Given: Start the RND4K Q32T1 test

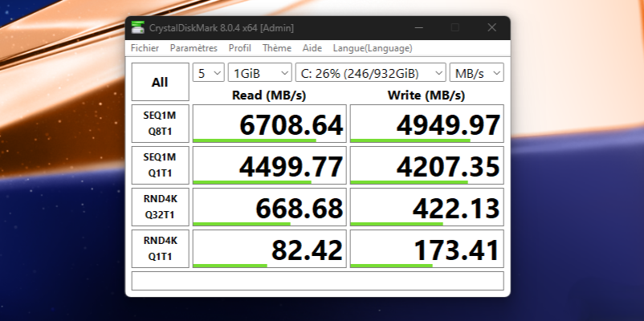Looking at the screenshot, I should tap(160, 207).
